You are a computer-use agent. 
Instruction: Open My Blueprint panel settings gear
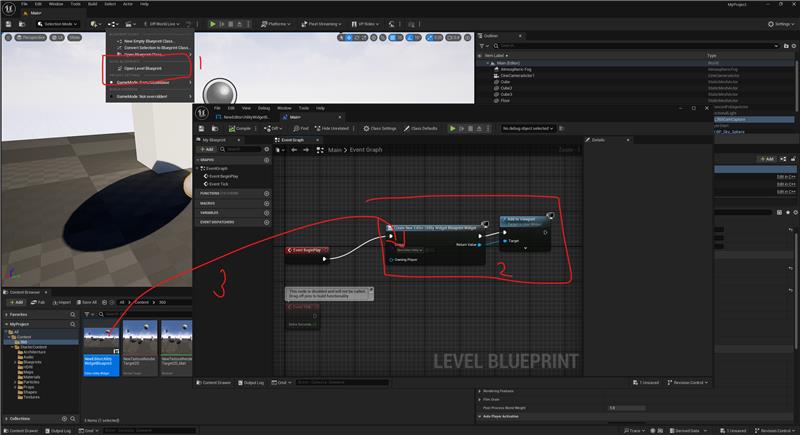(266, 149)
